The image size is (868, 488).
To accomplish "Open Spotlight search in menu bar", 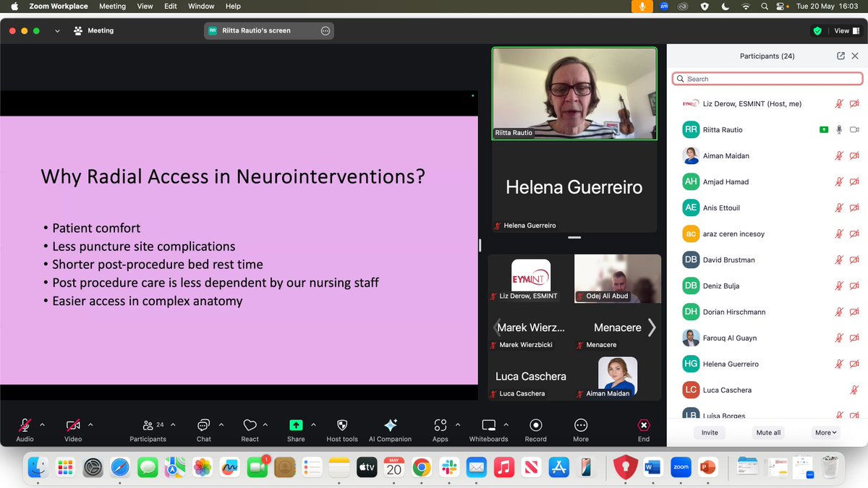I will click(765, 6).
